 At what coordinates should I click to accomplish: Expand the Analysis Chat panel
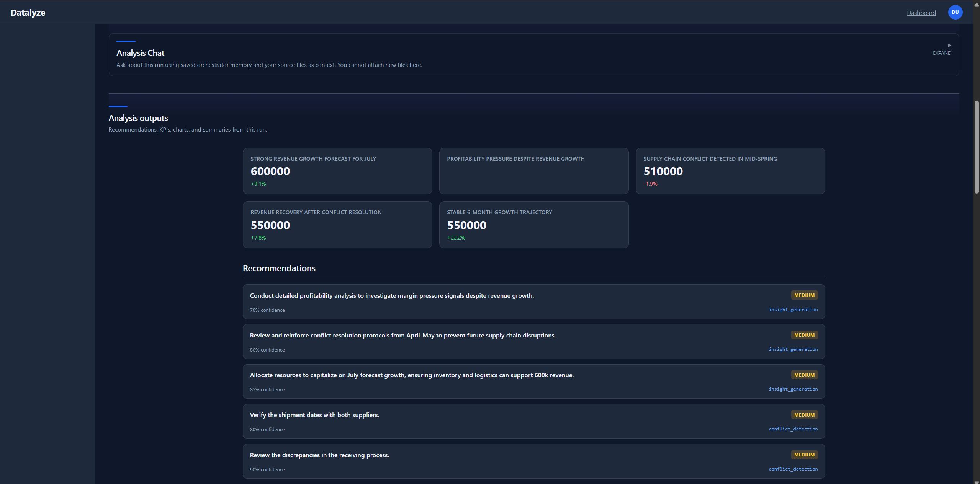click(x=941, y=53)
